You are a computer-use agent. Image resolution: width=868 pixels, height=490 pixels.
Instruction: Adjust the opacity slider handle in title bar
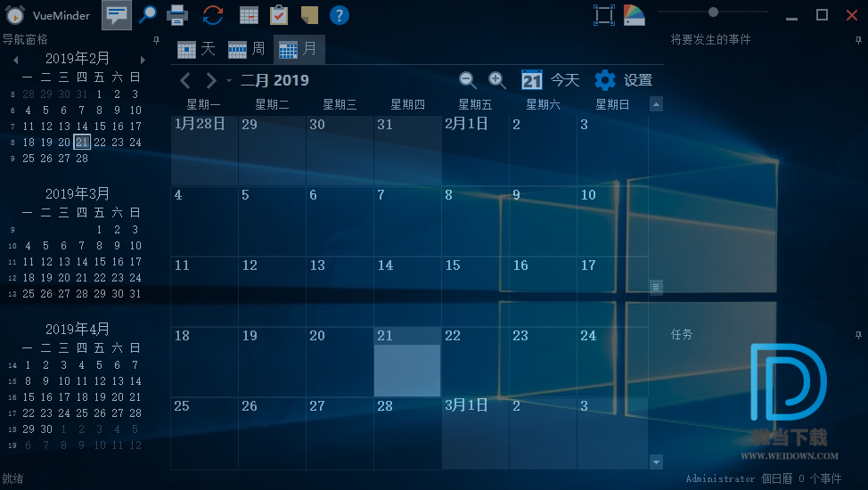click(713, 12)
